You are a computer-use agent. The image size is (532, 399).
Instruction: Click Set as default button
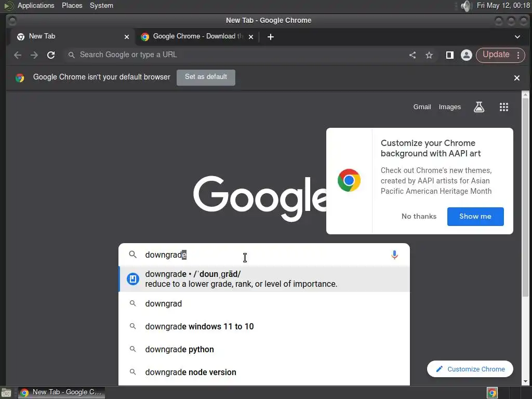(x=206, y=77)
